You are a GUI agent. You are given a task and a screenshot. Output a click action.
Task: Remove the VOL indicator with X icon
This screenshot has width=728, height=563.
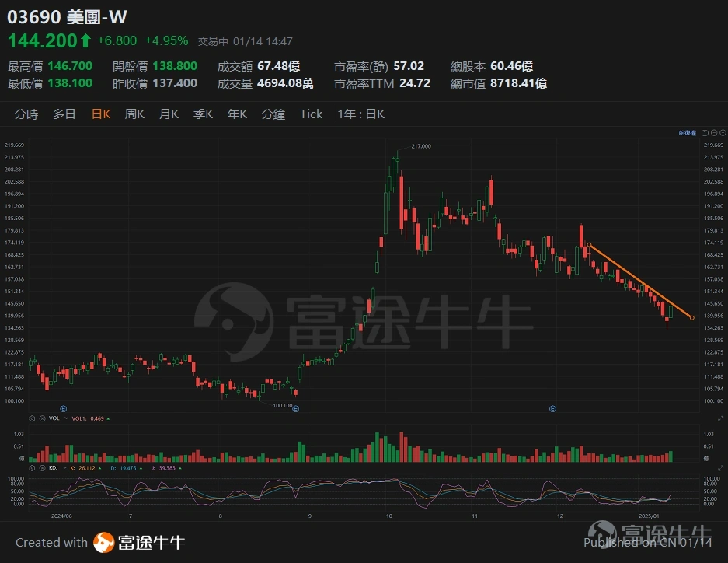point(42,418)
